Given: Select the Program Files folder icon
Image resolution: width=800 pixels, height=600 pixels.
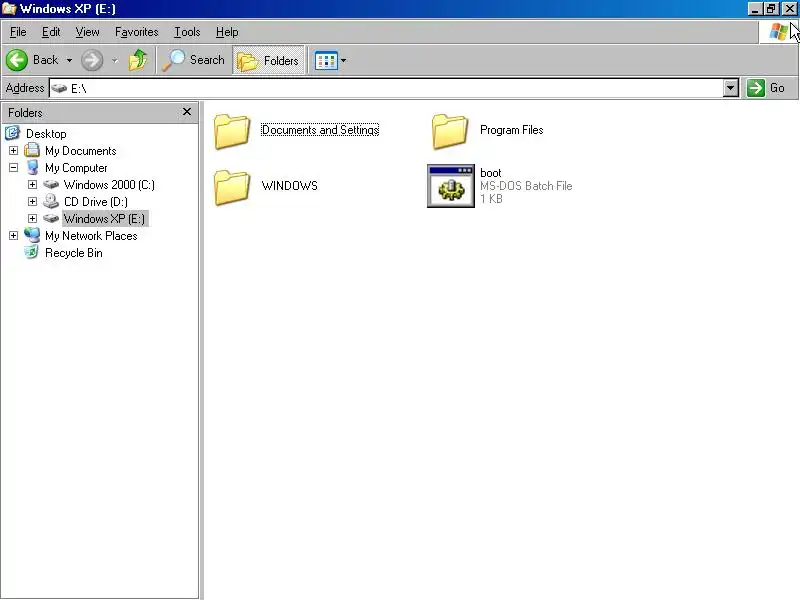Looking at the screenshot, I should pyautogui.click(x=449, y=131).
